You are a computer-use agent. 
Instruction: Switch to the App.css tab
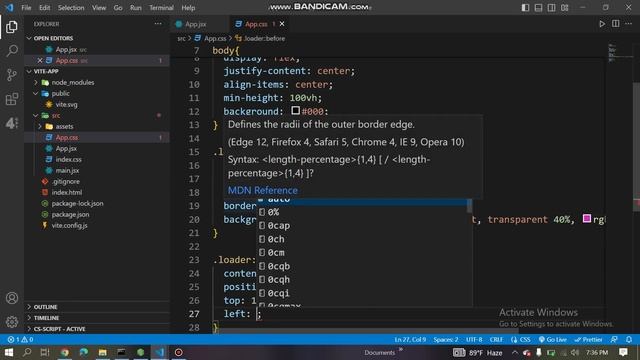(x=256, y=24)
